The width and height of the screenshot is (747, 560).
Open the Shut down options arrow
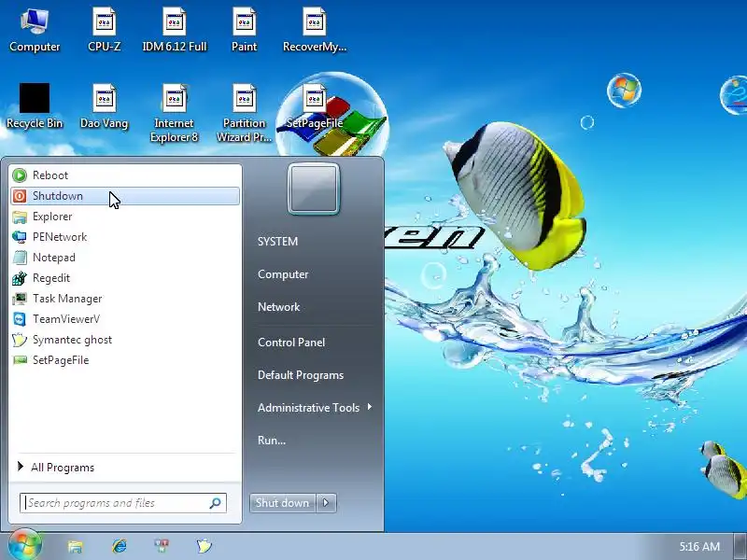pos(326,503)
